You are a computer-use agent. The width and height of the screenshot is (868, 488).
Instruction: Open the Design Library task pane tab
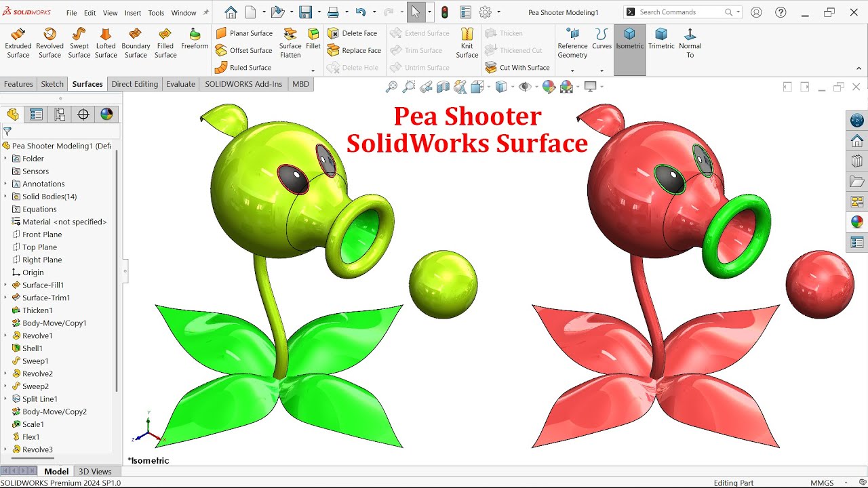pos(857,161)
